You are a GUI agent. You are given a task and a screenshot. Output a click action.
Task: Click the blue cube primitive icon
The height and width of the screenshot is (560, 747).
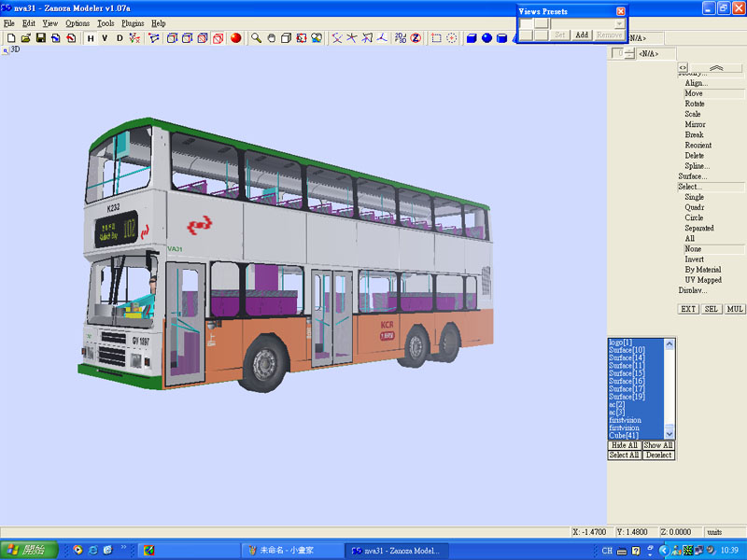(x=472, y=38)
